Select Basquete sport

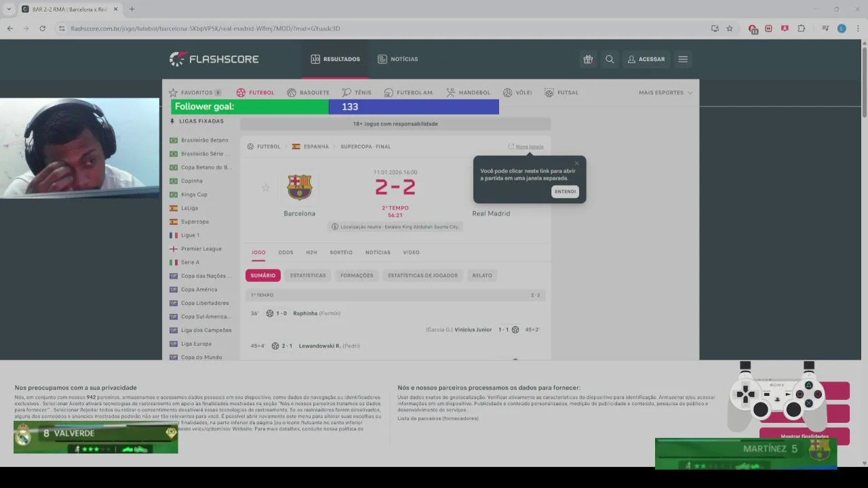[308, 92]
